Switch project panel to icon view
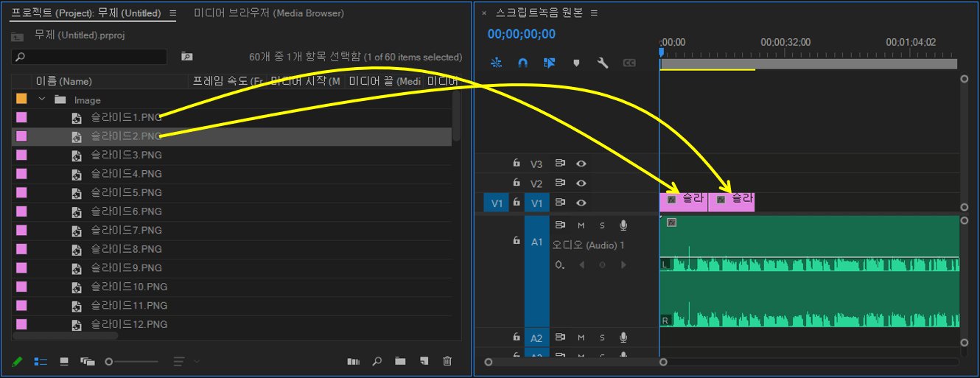This screenshot has width=980, height=378. (65, 361)
